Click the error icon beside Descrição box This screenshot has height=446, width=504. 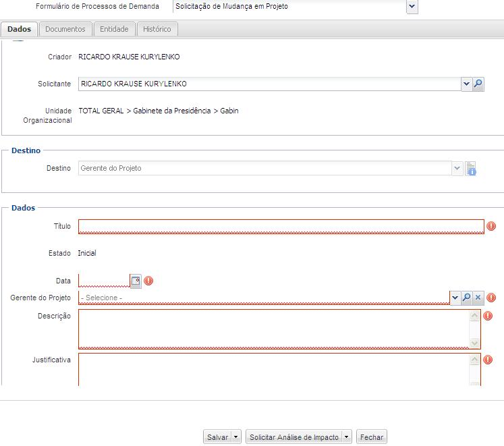pos(488,316)
